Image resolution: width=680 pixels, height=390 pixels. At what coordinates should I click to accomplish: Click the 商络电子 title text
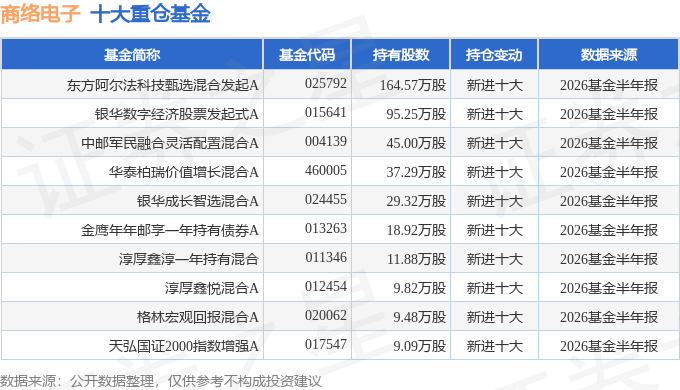click(x=40, y=13)
